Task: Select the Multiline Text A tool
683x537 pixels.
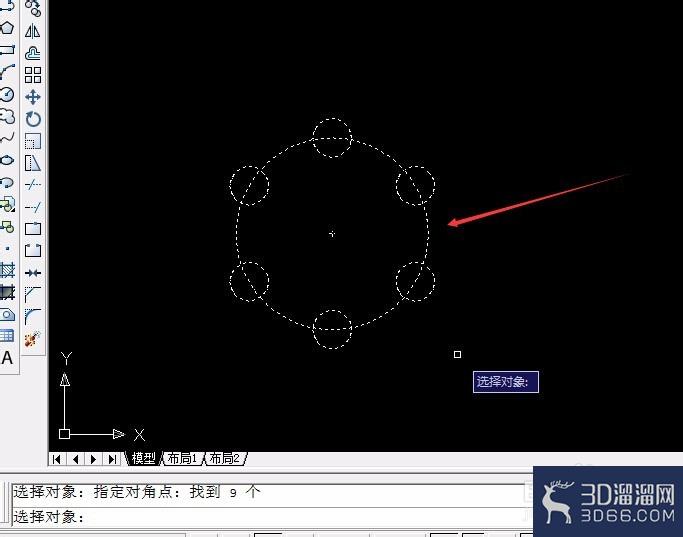Action: click(x=7, y=358)
